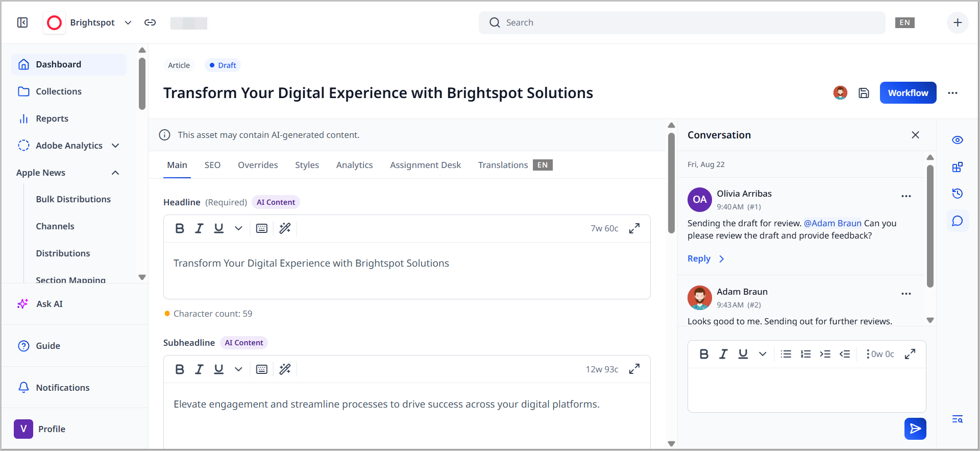980x451 pixels.
Task: Toggle italic in Subheadline toolbar
Action: (199, 369)
